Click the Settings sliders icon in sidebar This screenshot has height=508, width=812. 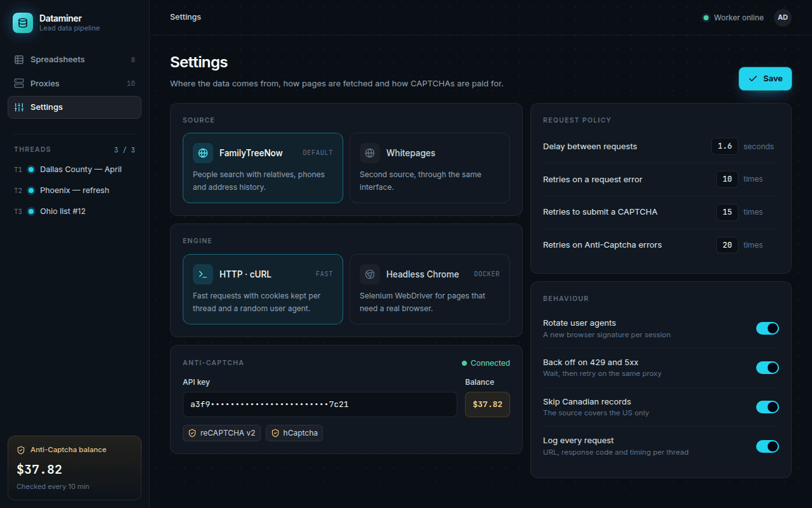point(19,107)
